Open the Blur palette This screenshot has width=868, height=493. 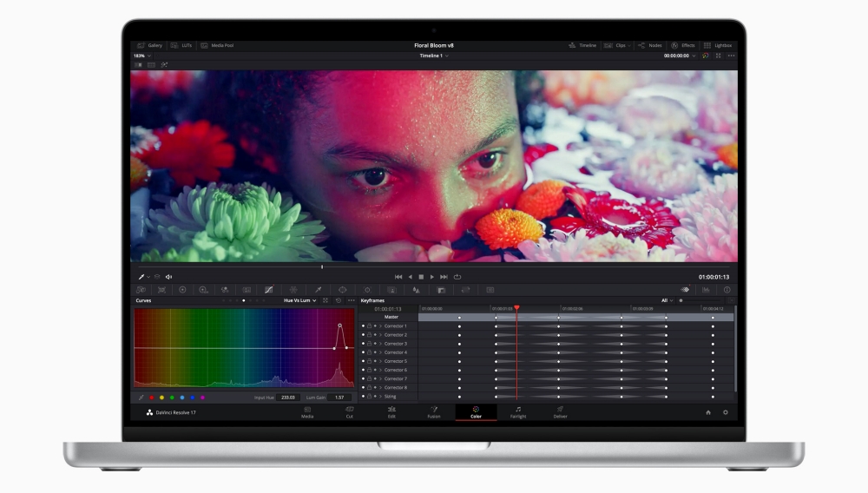pos(417,290)
